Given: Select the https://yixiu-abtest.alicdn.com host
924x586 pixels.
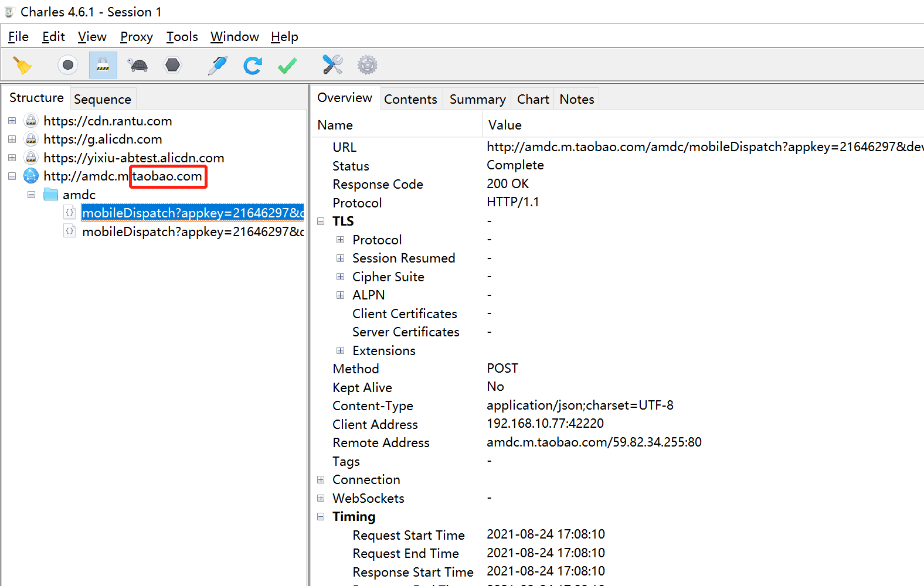Looking at the screenshot, I should (x=134, y=158).
